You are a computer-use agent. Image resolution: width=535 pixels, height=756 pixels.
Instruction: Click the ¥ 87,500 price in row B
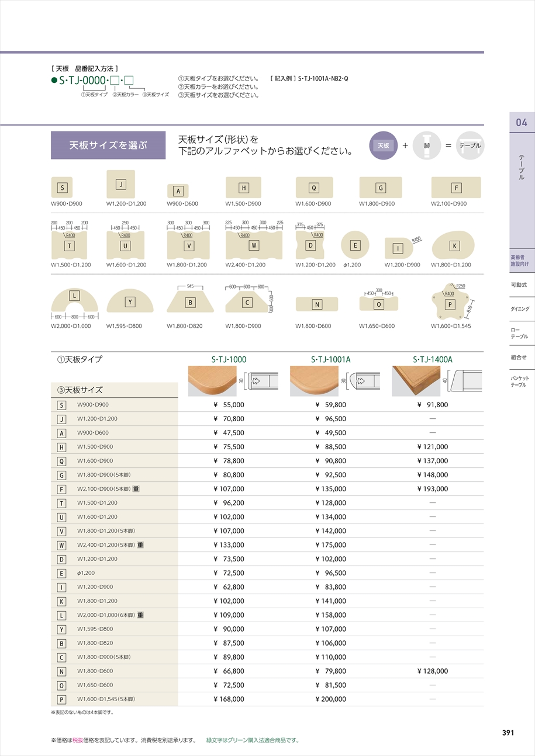tap(229, 643)
